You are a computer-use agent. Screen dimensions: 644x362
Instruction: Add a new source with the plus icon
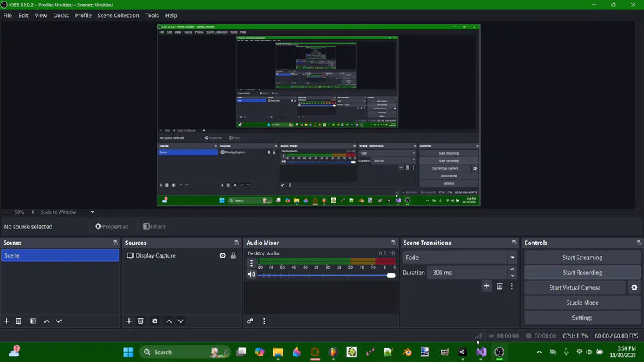coord(129,321)
